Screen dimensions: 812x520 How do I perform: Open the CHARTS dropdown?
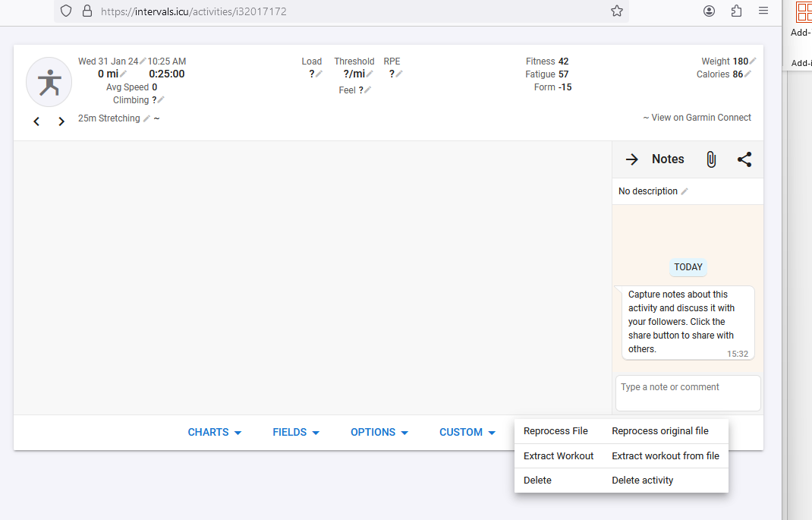[215, 432]
